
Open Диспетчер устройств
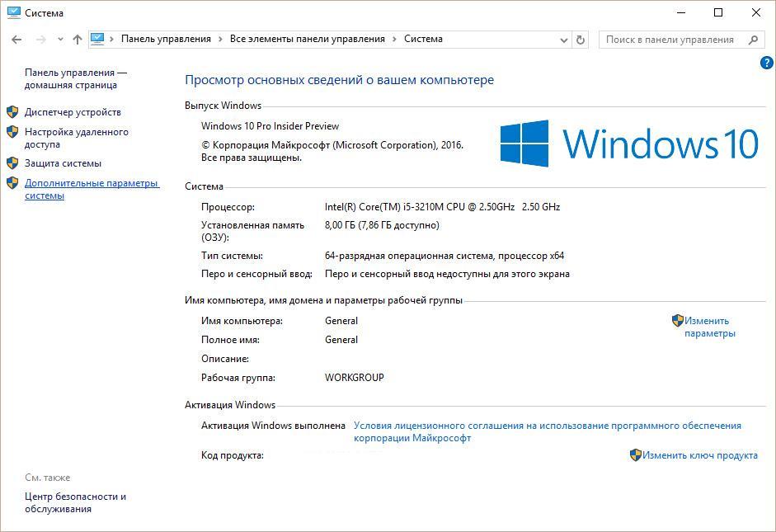[x=73, y=112]
